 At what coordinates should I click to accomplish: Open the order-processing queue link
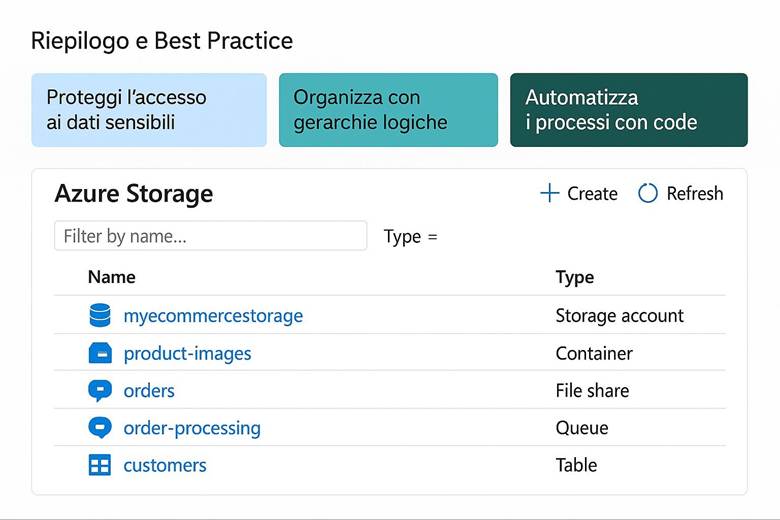[x=192, y=428]
